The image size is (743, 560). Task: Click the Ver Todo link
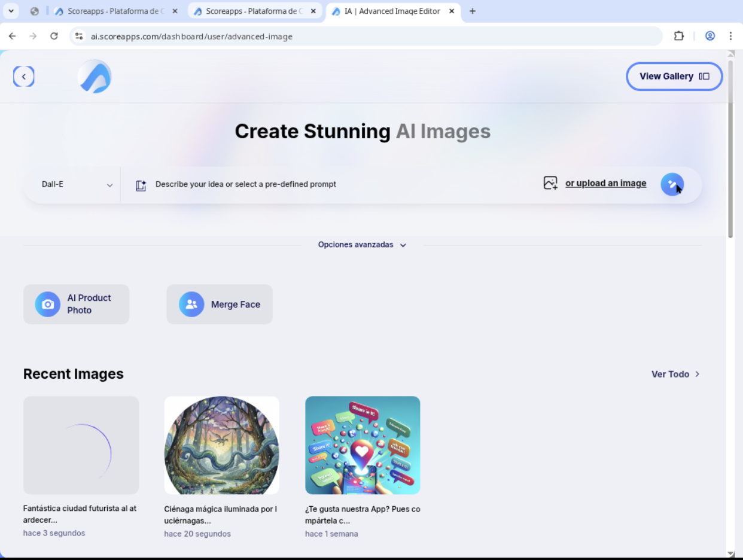675,374
